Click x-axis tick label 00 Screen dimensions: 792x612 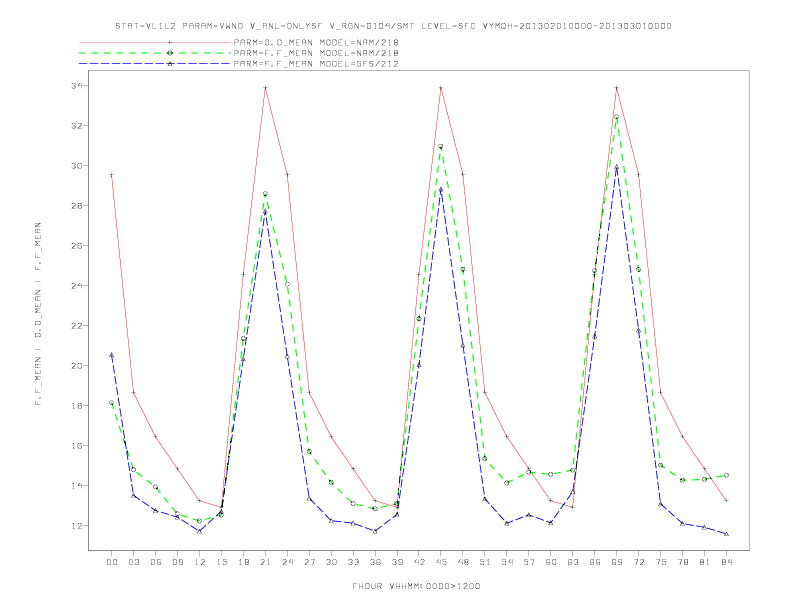click(112, 562)
